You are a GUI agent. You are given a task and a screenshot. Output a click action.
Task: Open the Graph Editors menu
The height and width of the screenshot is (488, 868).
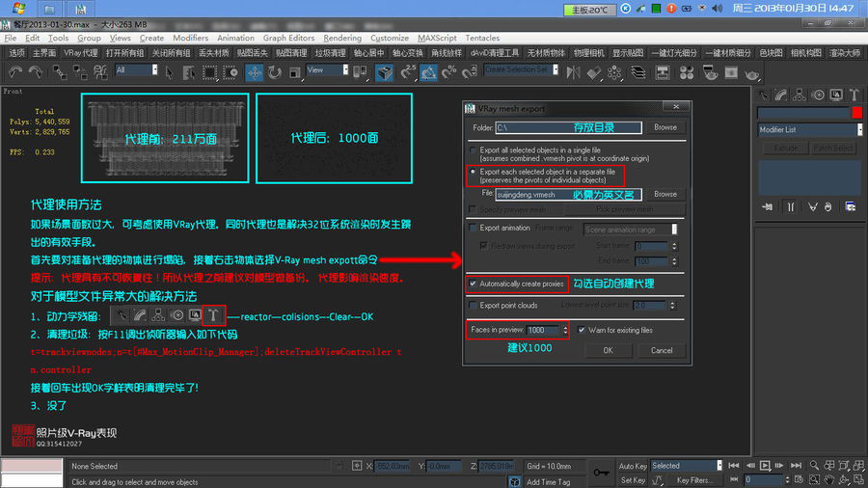pos(288,38)
